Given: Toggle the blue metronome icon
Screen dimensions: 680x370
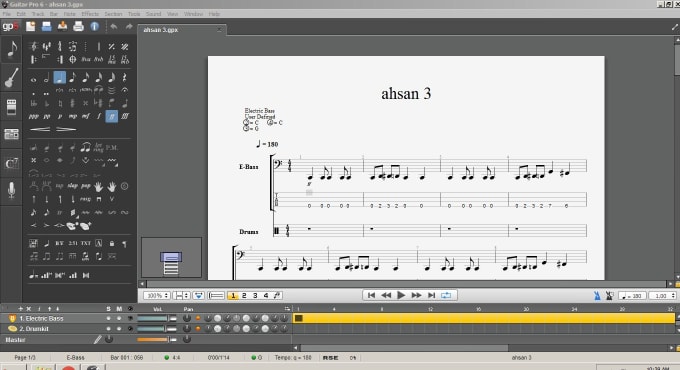Looking at the screenshot, I should (x=597, y=295).
